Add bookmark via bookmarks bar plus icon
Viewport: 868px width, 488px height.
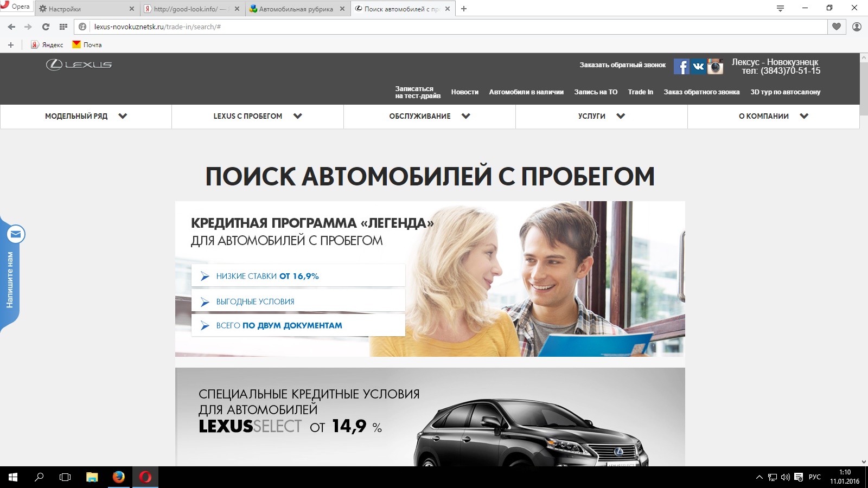pos(11,45)
